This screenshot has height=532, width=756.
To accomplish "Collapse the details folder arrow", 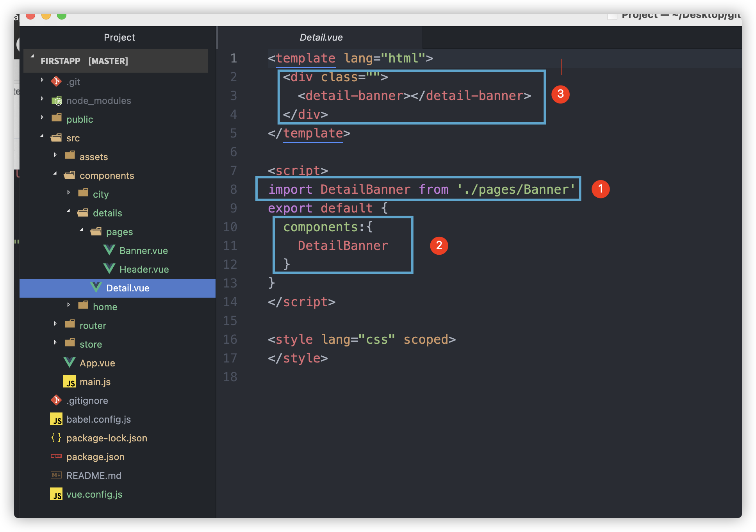I will click(x=68, y=211).
